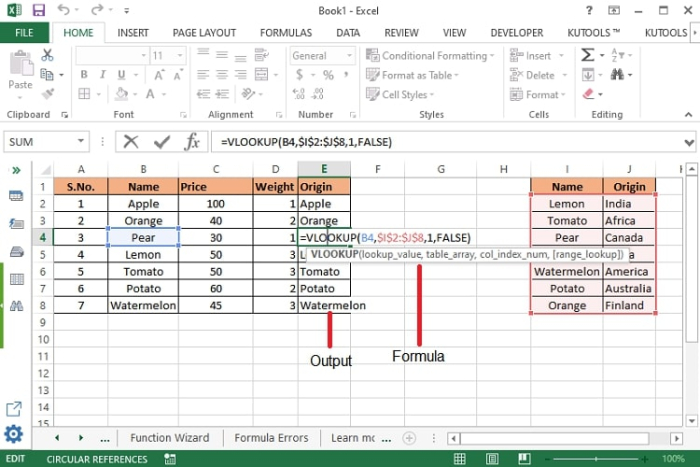
Task: Click the Cancel X beside formula bar
Action: pyautogui.click(x=131, y=142)
